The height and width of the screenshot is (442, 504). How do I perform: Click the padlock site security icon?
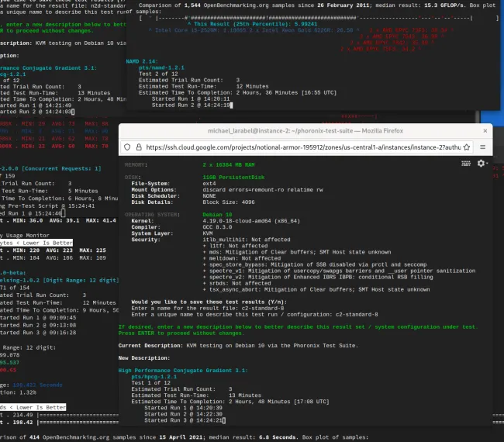139,147
